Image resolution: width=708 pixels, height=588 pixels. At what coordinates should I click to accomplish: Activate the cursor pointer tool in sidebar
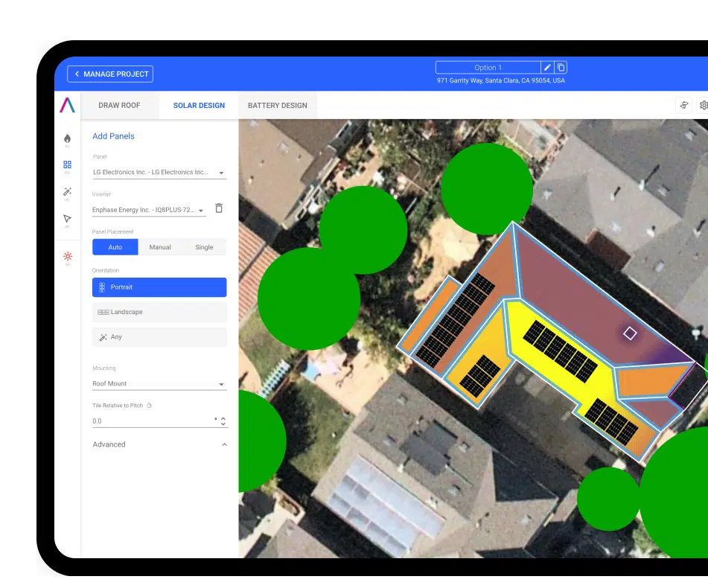click(67, 219)
